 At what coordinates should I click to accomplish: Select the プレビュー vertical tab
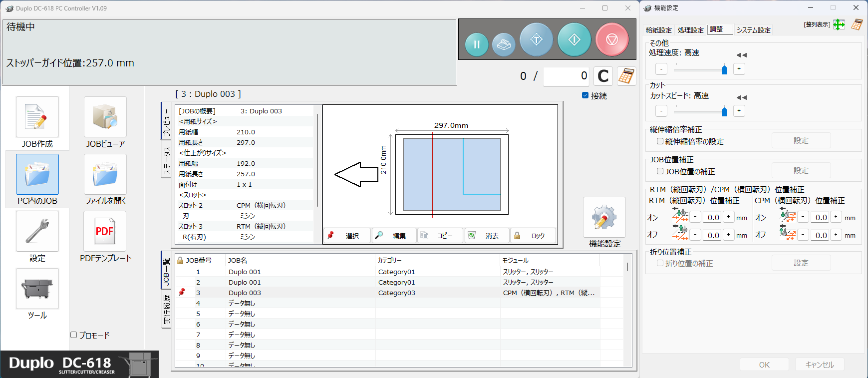pos(166,121)
